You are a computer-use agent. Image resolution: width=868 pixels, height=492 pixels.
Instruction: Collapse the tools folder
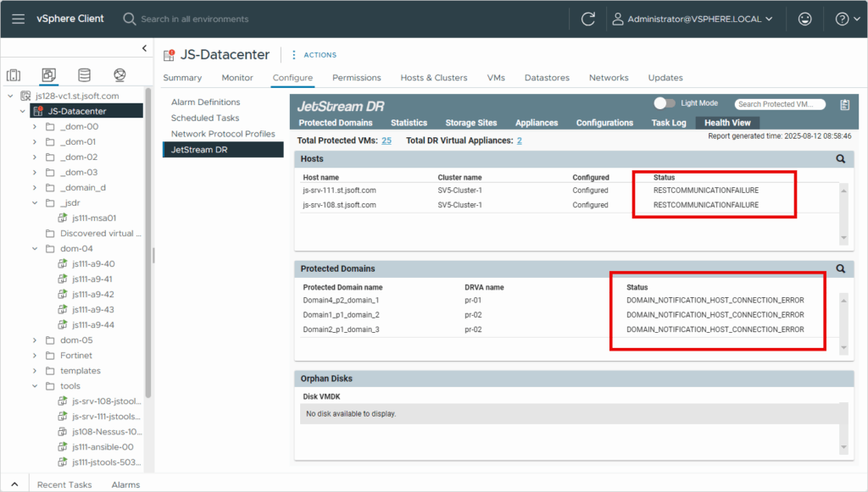coord(35,386)
